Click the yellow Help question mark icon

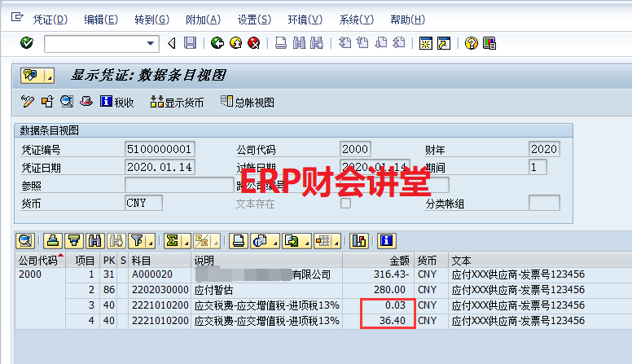[x=471, y=43]
